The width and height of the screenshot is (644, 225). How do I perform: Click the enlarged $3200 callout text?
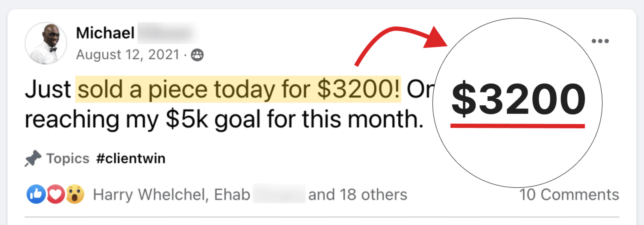[518, 99]
